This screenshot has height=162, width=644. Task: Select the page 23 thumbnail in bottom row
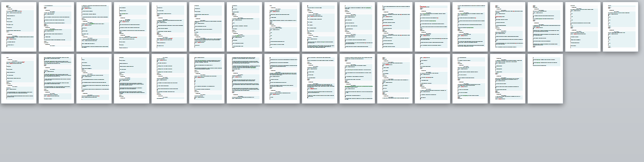[207, 78]
